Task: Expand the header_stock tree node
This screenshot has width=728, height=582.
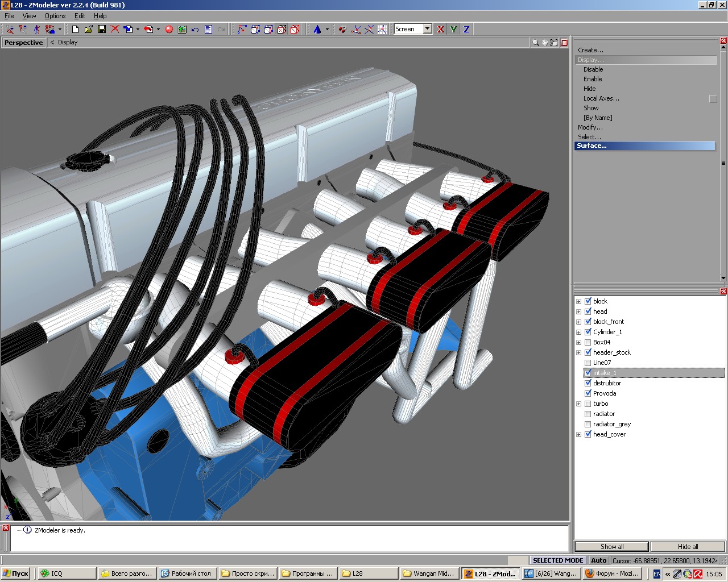Action: point(578,352)
